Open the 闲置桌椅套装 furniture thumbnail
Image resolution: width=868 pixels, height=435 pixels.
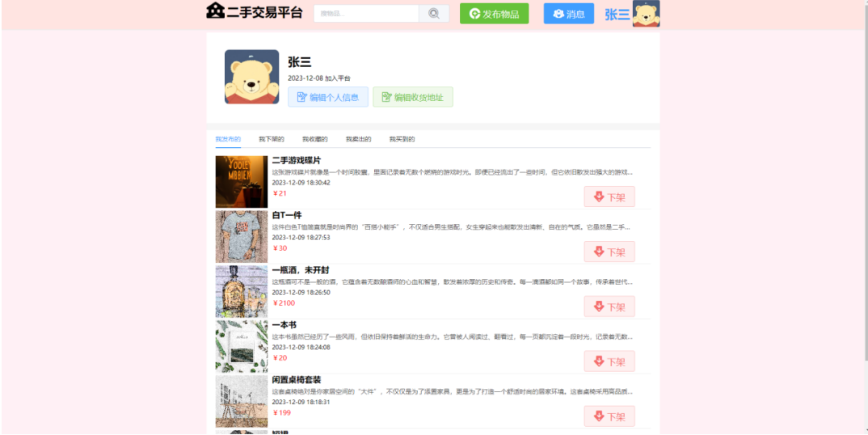pos(242,401)
